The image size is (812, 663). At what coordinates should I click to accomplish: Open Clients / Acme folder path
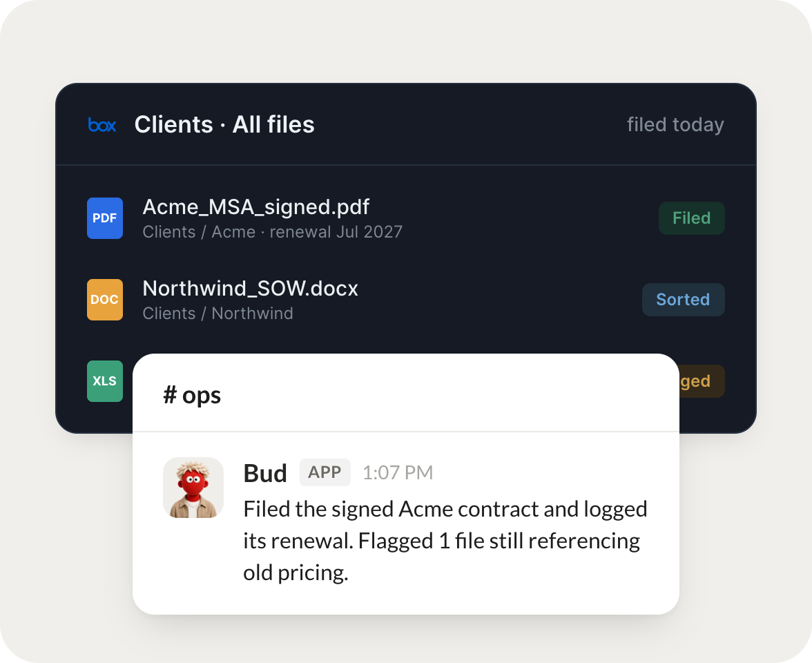coord(199,232)
